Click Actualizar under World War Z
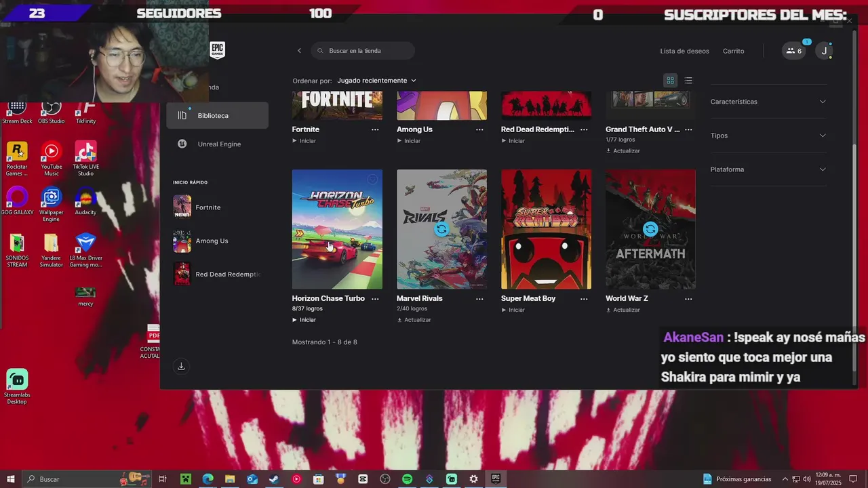Image resolution: width=868 pixels, height=488 pixels. point(623,310)
